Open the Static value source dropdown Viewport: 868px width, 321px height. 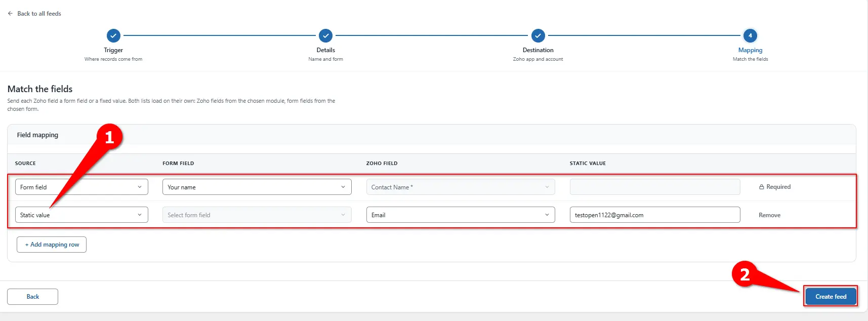(81, 215)
